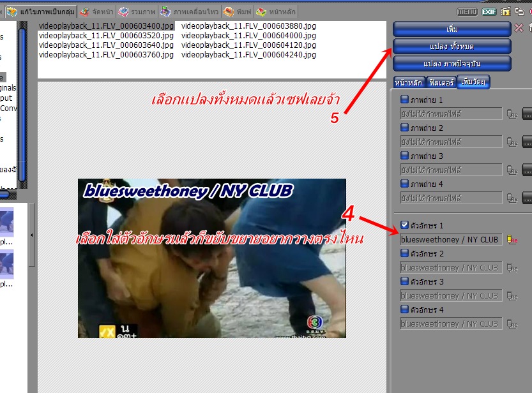Select videoplayback_11.FLV_000603760.jpg
The height and width of the screenshot is (393, 532).
pyautogui.click(x=106, y=54)
